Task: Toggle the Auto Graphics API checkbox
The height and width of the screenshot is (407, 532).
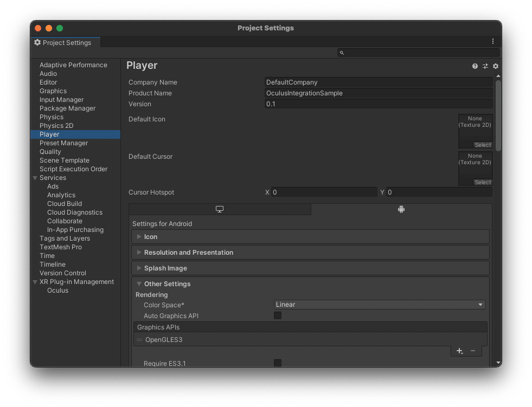Action: click(278, 316)
